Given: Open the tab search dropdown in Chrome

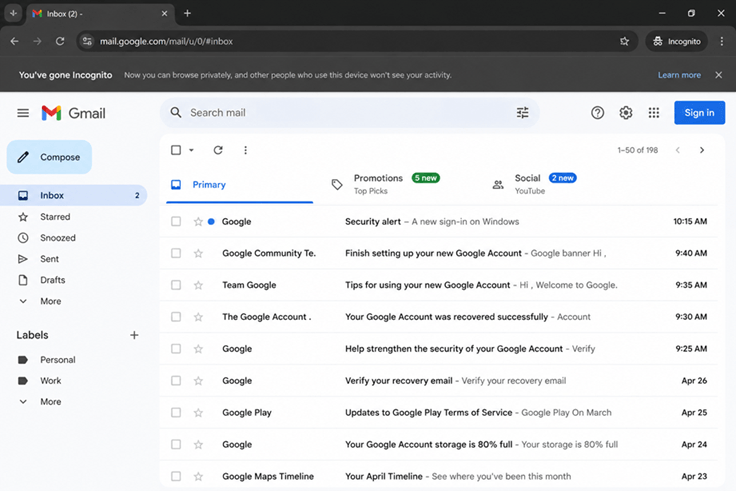Looking at the screenshot, I should [x=13, y=13].
